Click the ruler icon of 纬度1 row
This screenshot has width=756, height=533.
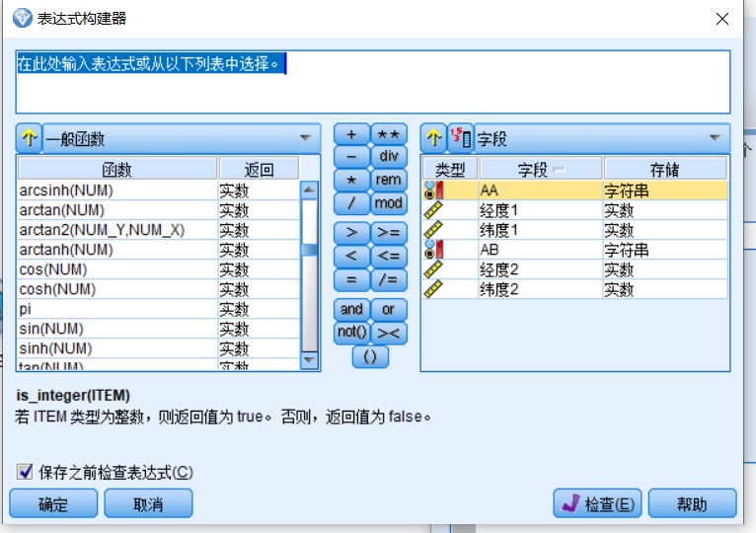tap(433, 230)
